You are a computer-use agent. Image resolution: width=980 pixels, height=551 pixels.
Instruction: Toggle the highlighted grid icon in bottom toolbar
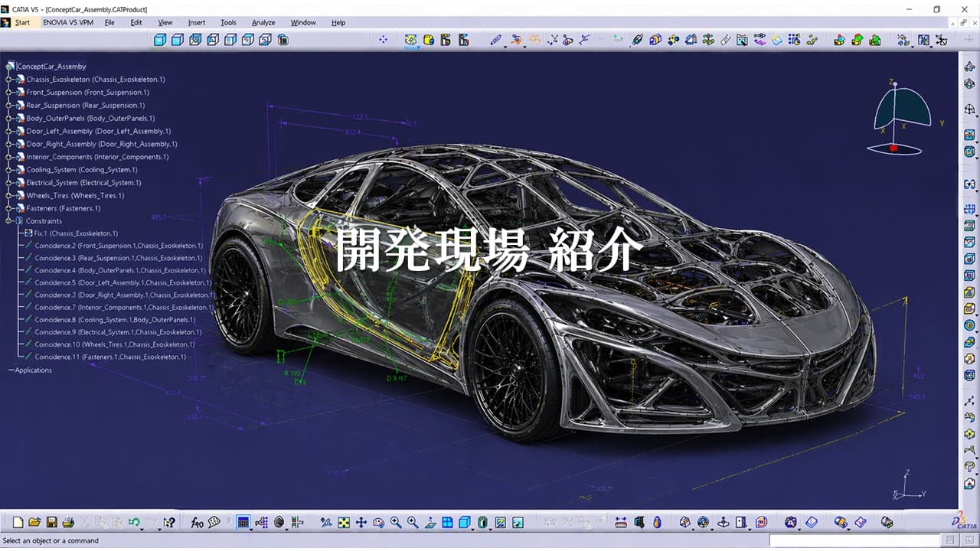click(243, 522)
